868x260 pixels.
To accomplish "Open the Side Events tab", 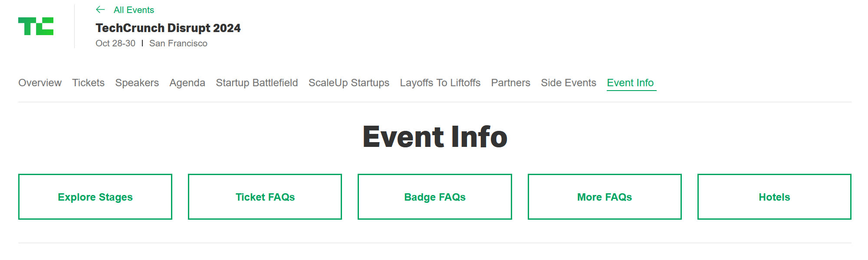I will point(568,83).
